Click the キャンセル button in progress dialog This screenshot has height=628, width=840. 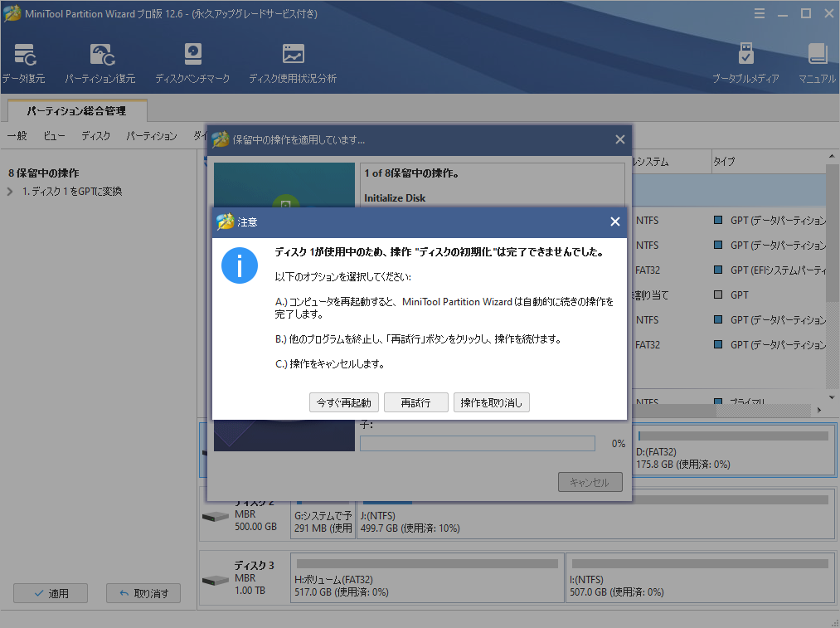(x=590, y=482)
